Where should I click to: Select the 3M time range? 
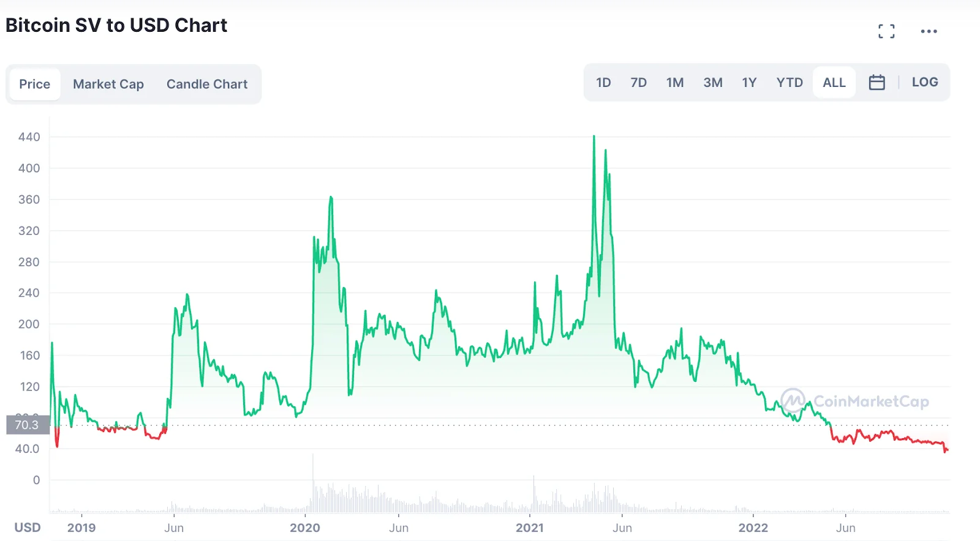click(x=712, y=83)
